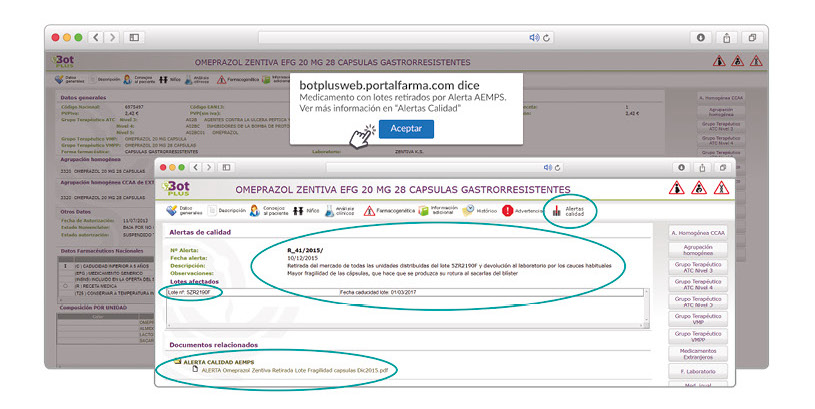Open the ALERTA Omeprazol Zentiva PDF link

click(x=292, y=369)
